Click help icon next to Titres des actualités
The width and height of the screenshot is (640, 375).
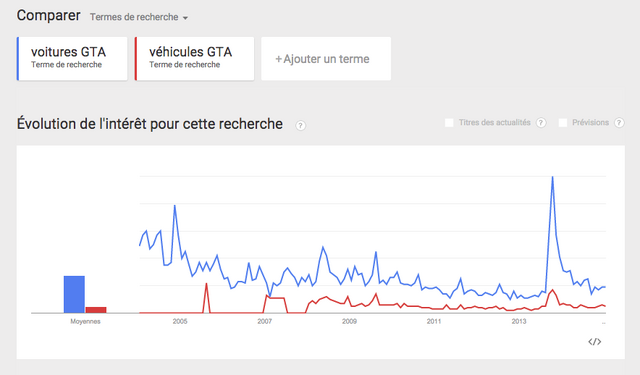click(x=541, y=122)
